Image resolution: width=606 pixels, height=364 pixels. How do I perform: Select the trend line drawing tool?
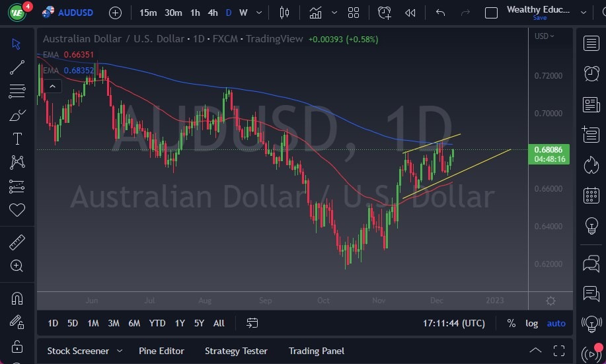(17, 67)
